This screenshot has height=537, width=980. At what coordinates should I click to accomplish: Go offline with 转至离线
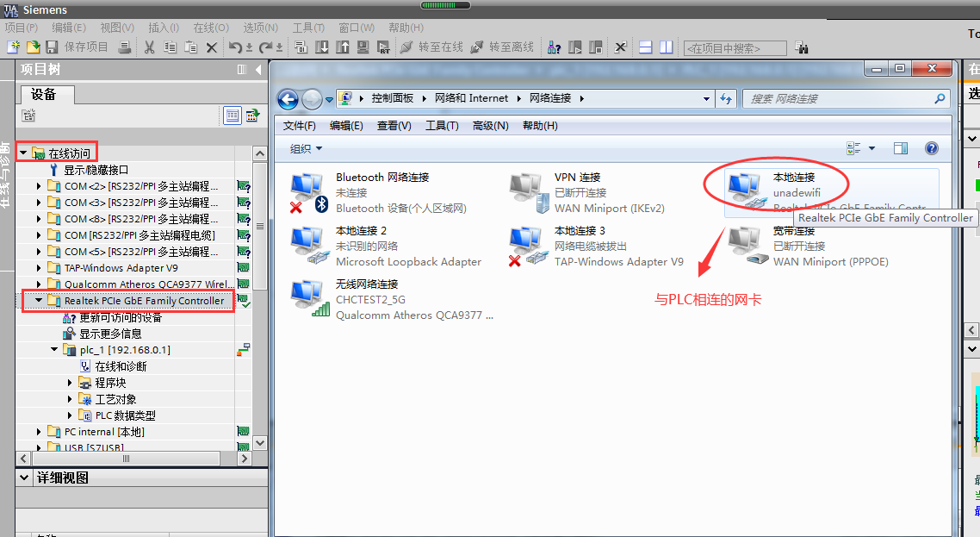coord(503,47)
